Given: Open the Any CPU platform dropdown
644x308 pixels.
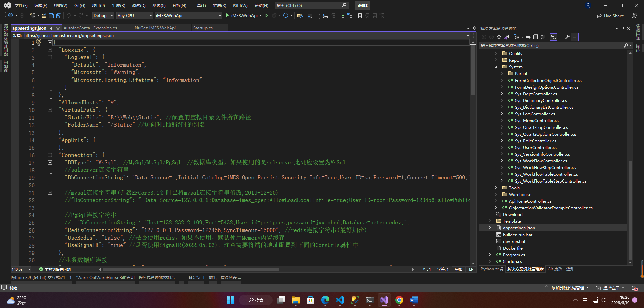Looking at the screenshot, I should [x=135, y=15].
